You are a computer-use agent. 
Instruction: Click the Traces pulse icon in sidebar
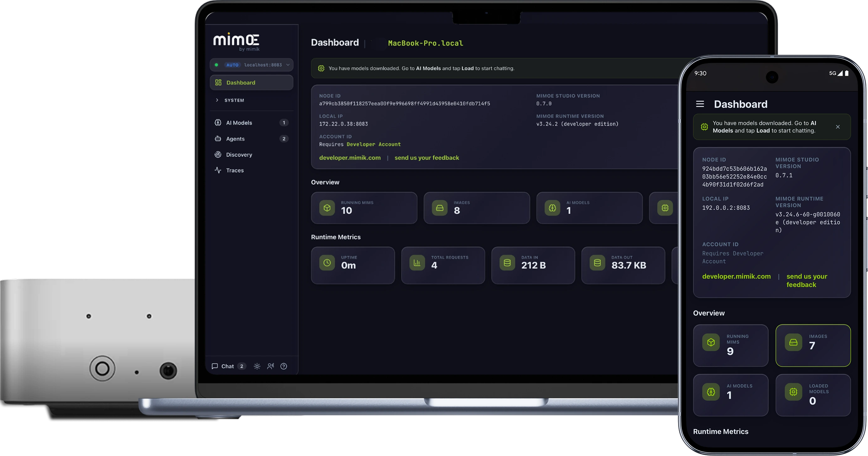(x=218, y=170)
